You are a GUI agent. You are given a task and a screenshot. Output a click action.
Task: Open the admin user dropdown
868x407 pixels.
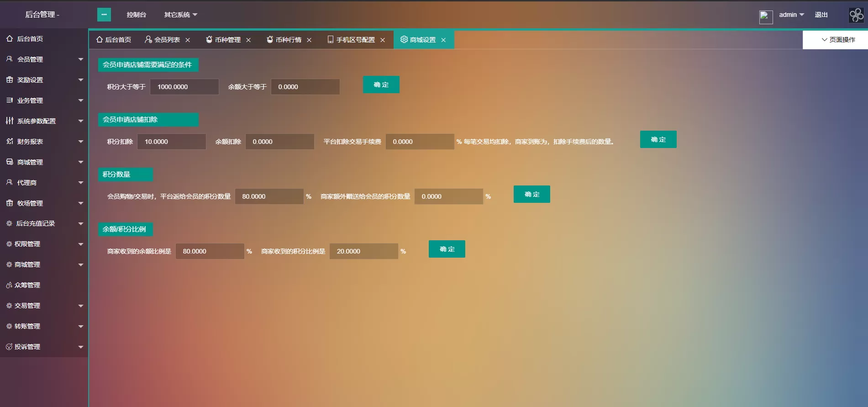coord(791,15)
